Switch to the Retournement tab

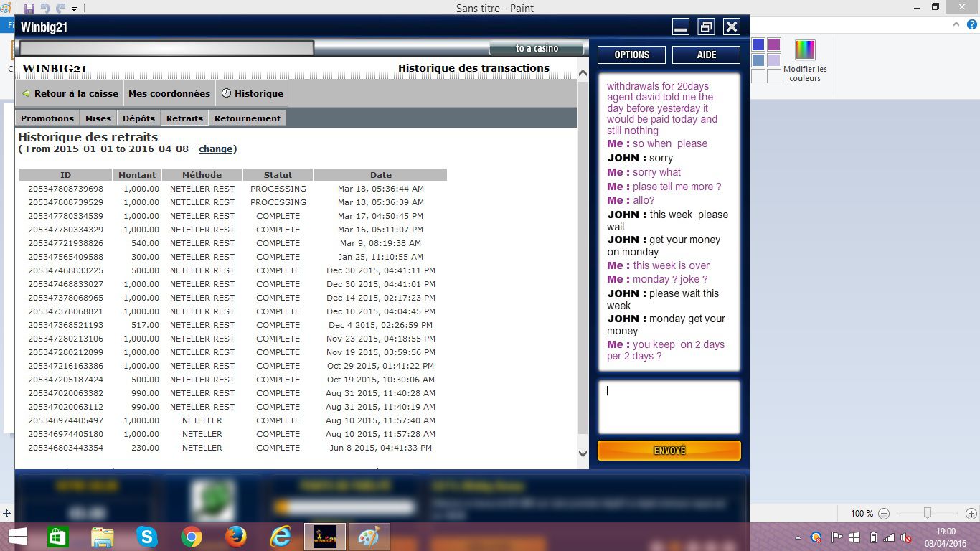coord(248,118)
